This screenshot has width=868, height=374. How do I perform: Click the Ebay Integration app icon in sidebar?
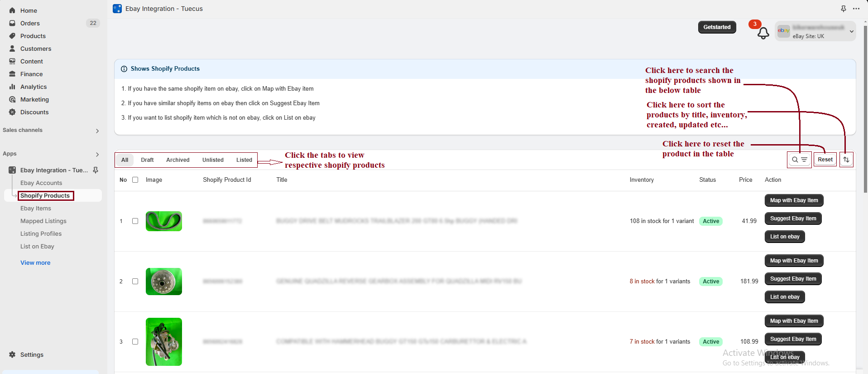click(12, 170)
